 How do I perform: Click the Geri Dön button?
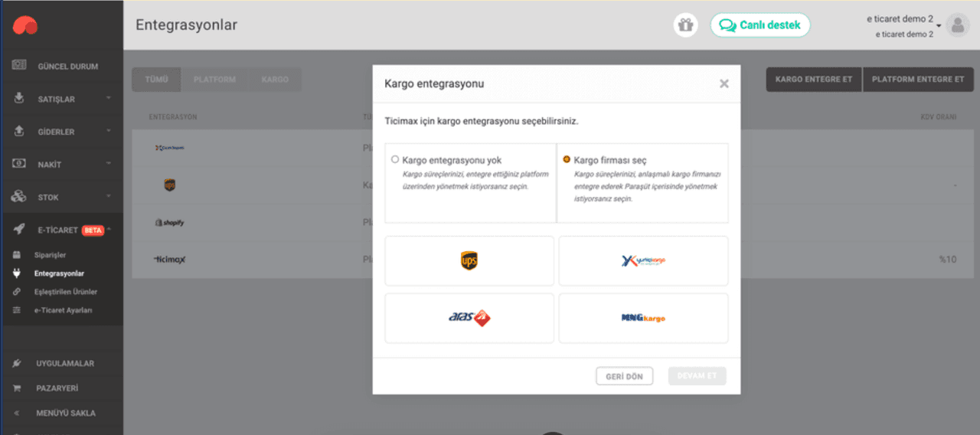point(624,376)
